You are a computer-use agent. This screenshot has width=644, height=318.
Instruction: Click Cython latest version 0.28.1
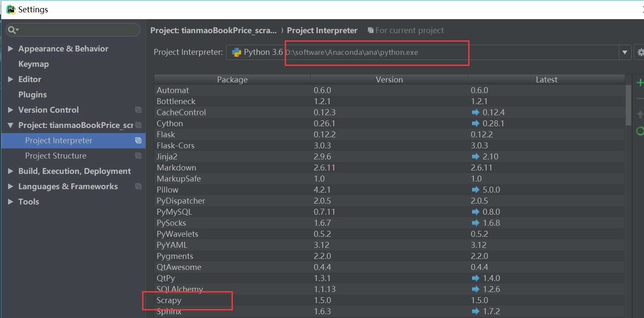pyautogui.click(x=493, y=123)
